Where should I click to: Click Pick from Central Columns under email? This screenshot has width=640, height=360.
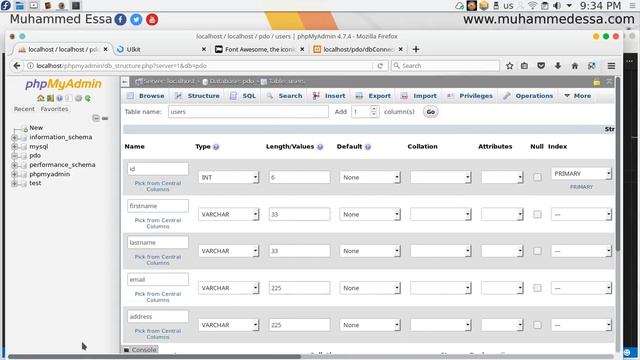point(158,297)
